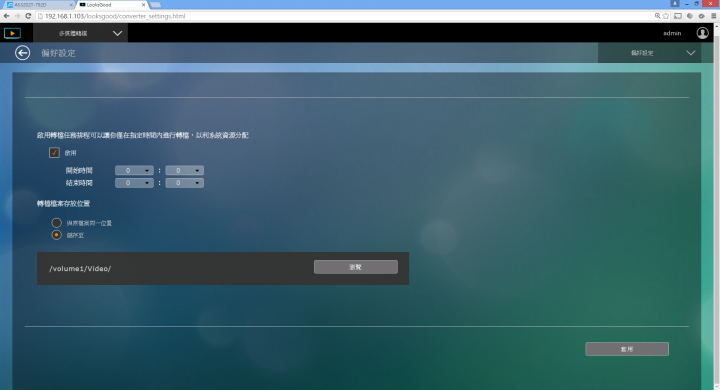Switch to the LooksGood browser tab
This screenshot has height=390, width=720.
tap(112, 5)
